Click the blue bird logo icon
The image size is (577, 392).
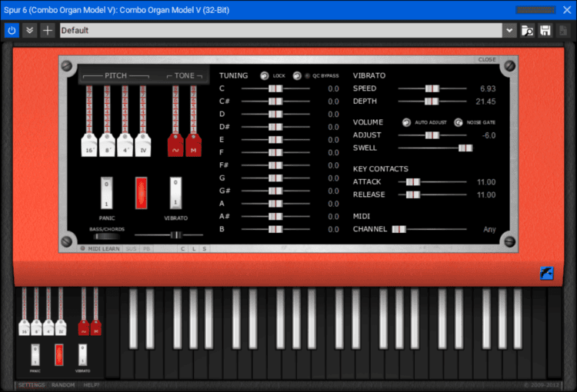(546, 273)
